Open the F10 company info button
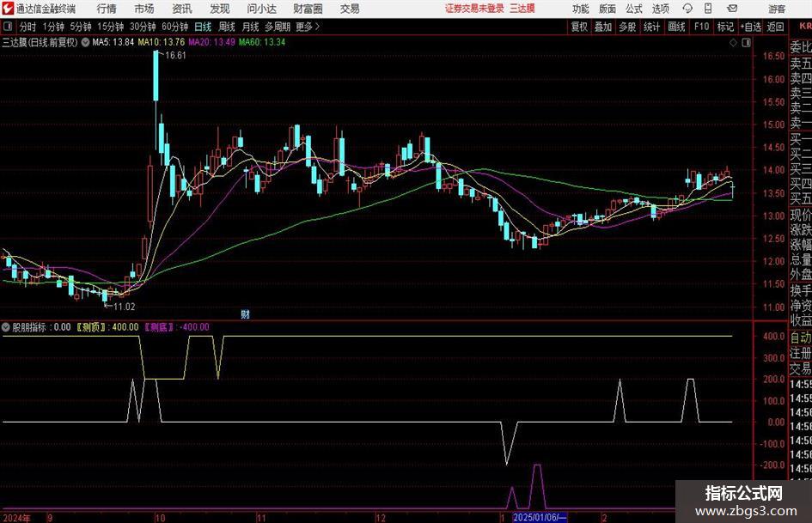 click(702, 27)
